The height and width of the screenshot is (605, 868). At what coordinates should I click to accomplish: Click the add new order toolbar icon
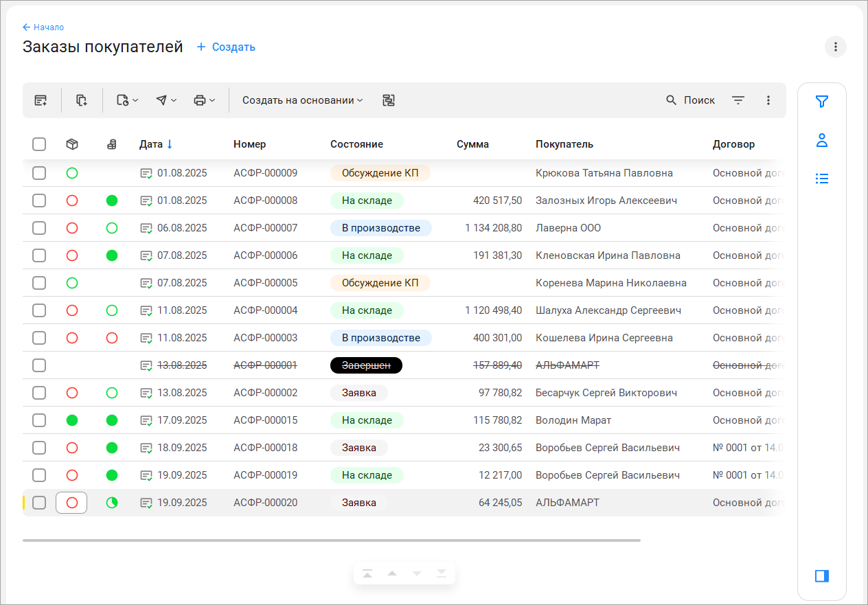point(41,100)
